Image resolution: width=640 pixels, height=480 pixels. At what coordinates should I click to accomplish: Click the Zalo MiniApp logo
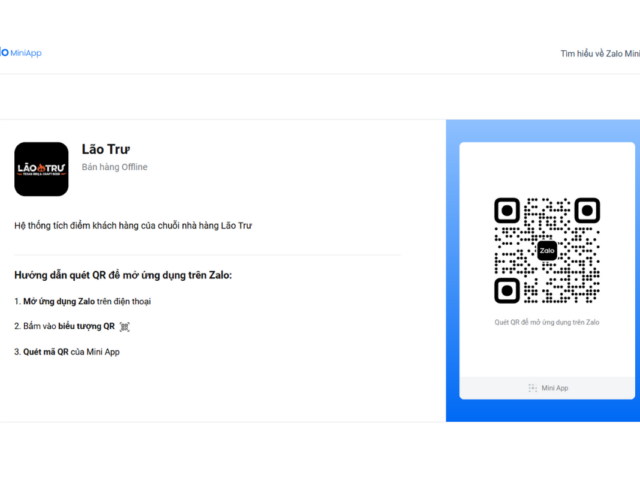[x=21, y=53]
